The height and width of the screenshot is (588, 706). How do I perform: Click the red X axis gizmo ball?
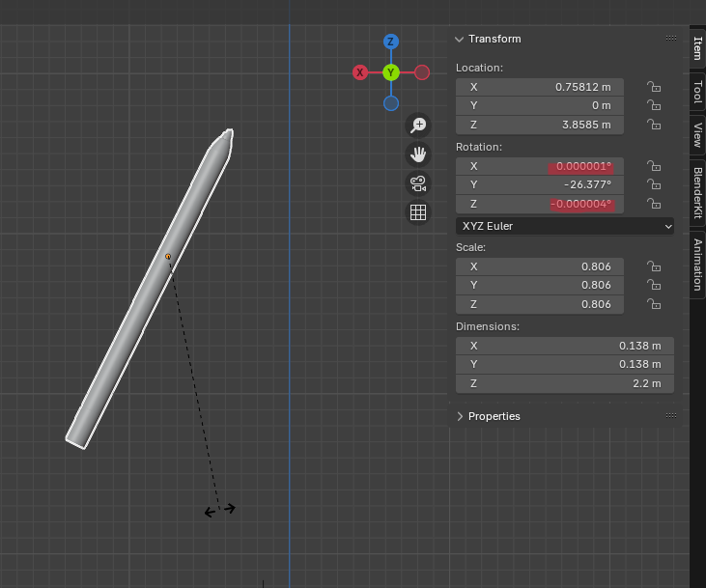pyautogui.click(x=359, y=72)
